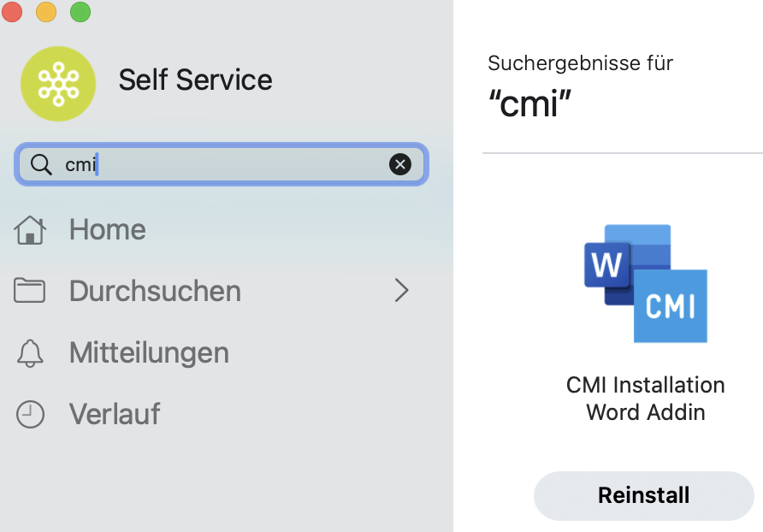This screenshot has height=532, width=763.
Task: Click the Durchsuchen folder icon
Action: point(30,292)
